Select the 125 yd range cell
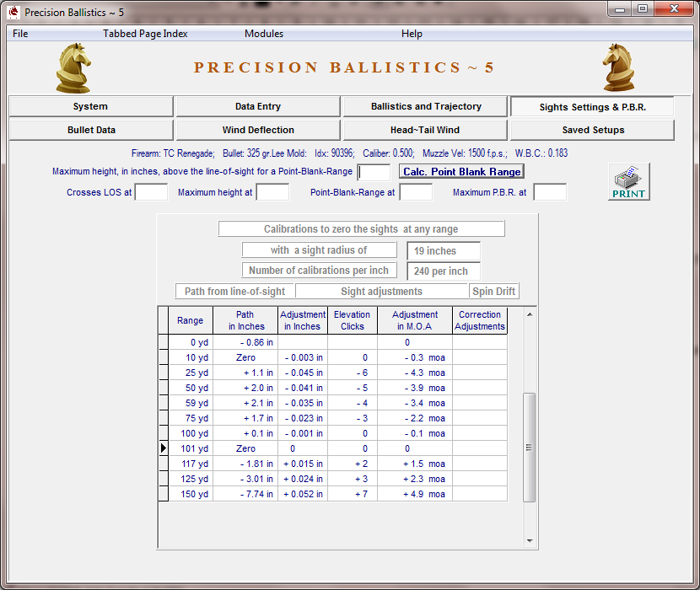Image resolution: width=700 pixels, height=590 pixels. [x=191, y=479]
